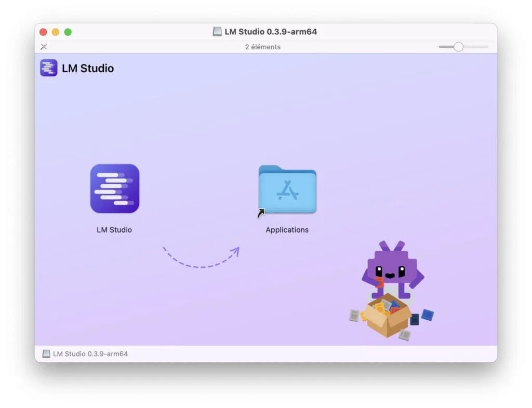Click the green zoom traffic light
The width and height of the screenshot is (532, 408).
(68, 32)
